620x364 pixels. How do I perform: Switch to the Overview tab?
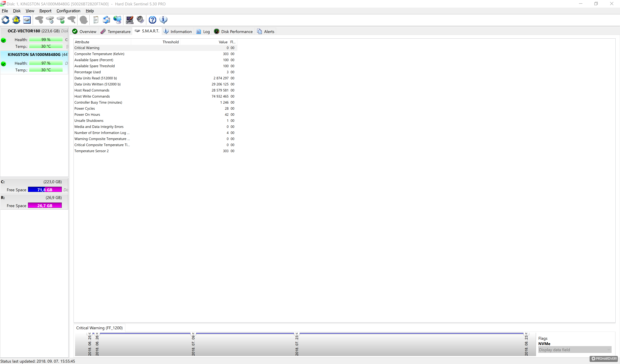point(84,32)
